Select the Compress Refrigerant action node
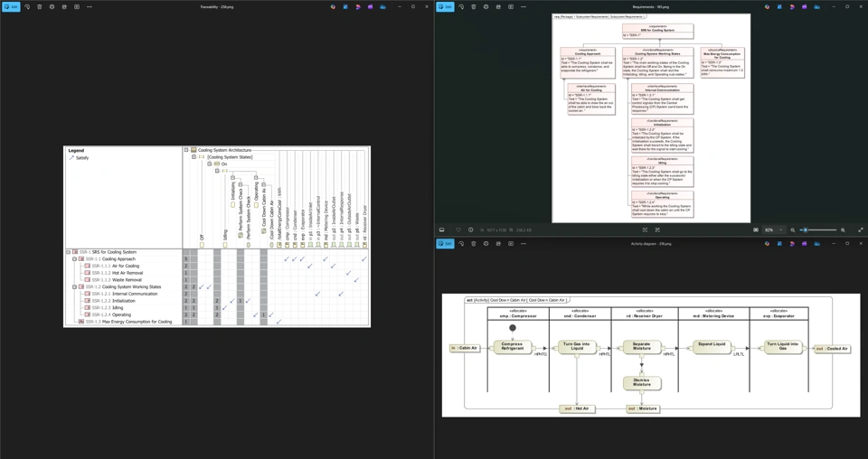This screenshot has width=868, height=459. coord(512,347)
